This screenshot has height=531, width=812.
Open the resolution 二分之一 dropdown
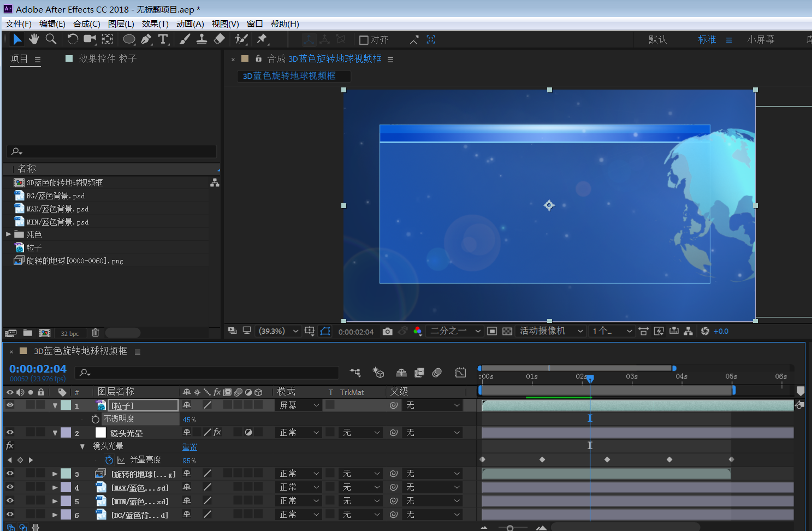click(454, 331)
